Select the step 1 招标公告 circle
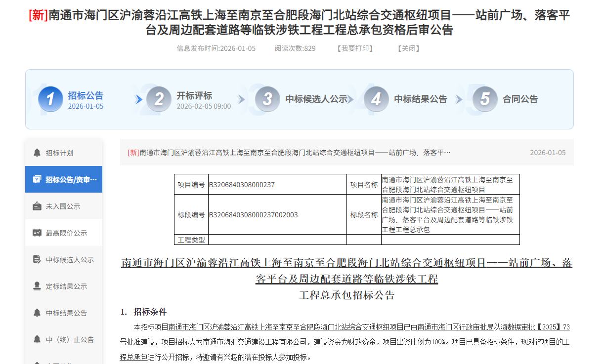604x364 pixels. [x=50, y=99]
